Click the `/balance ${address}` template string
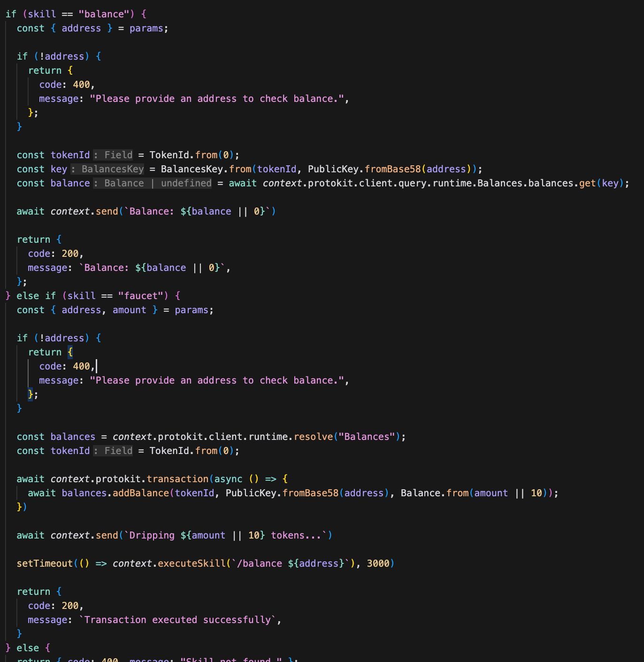Screen dimensions: 644x662 [x=291, y=563]
